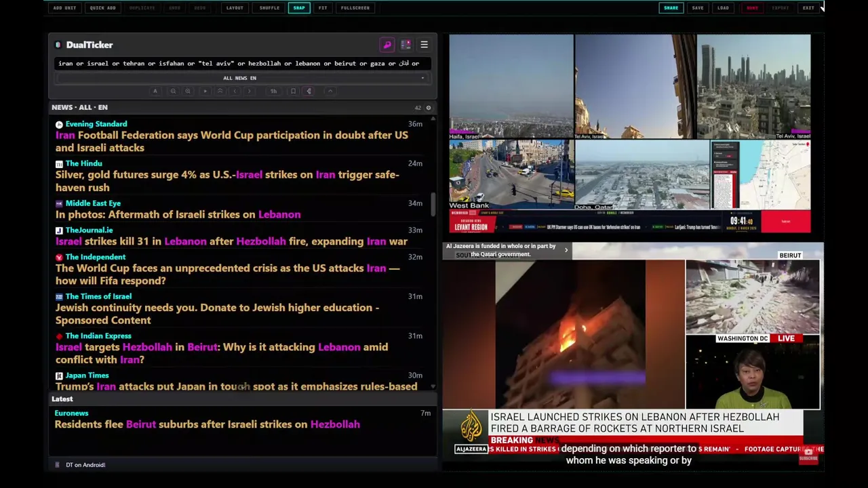Click the red button next to LOAD
Screen dimensions: 868x488
click(x=752, y=8)
